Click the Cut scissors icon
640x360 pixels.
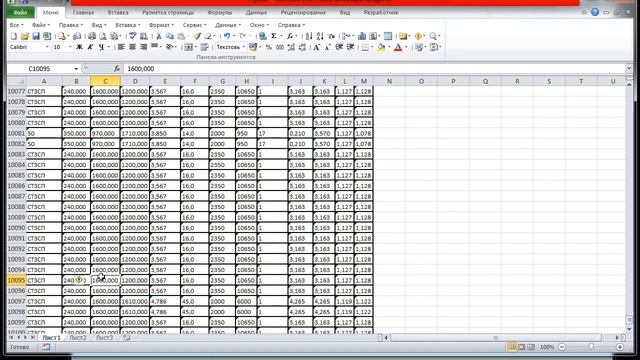[159, 36]
